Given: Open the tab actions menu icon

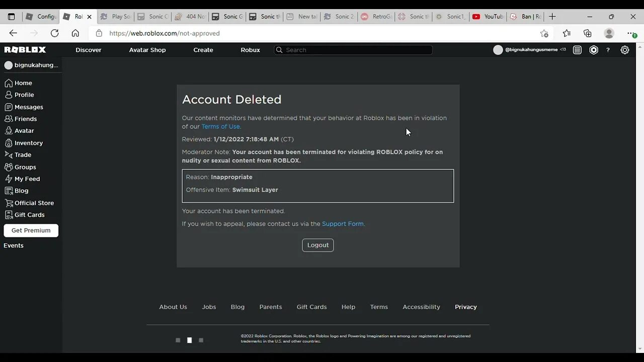Looking at the screenshot, I should pos(11,17).
